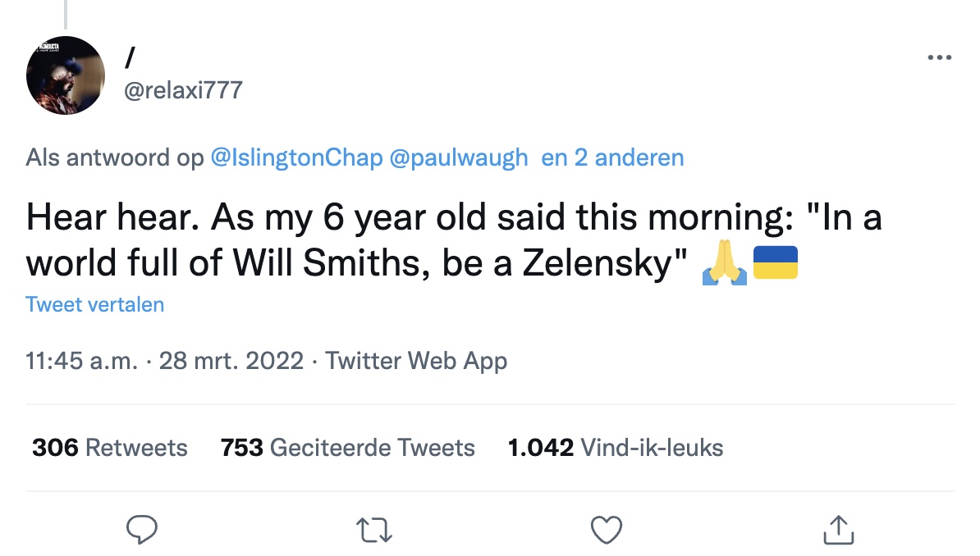
Task: View the 306 Retweets list
Action: pos(110,448)
